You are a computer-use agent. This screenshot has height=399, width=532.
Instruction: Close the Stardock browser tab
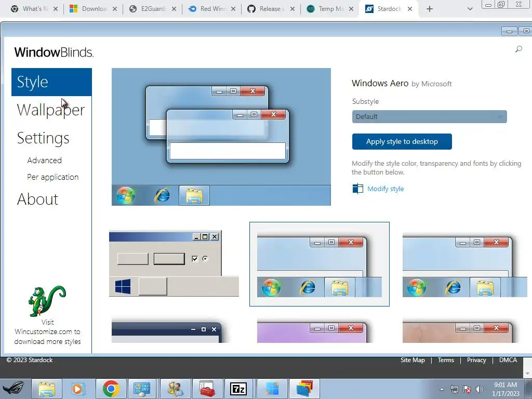410,9
